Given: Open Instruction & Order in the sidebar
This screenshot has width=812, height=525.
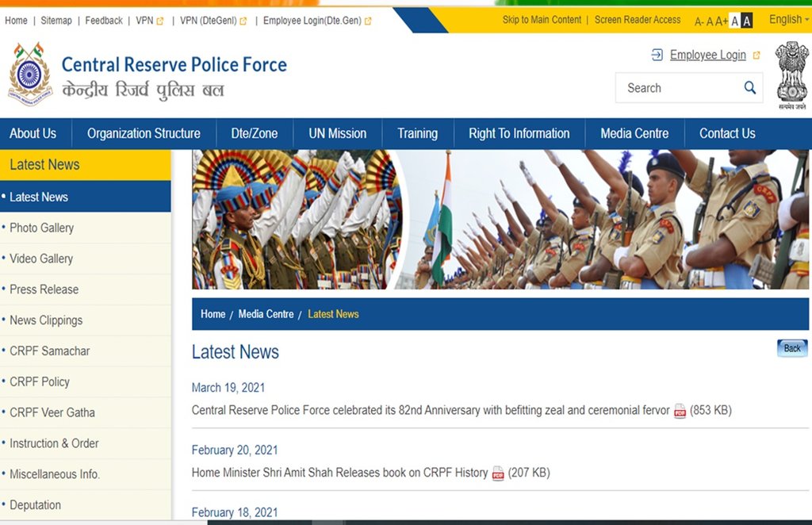Looking at the screenshot, I should tap(86, 443).
